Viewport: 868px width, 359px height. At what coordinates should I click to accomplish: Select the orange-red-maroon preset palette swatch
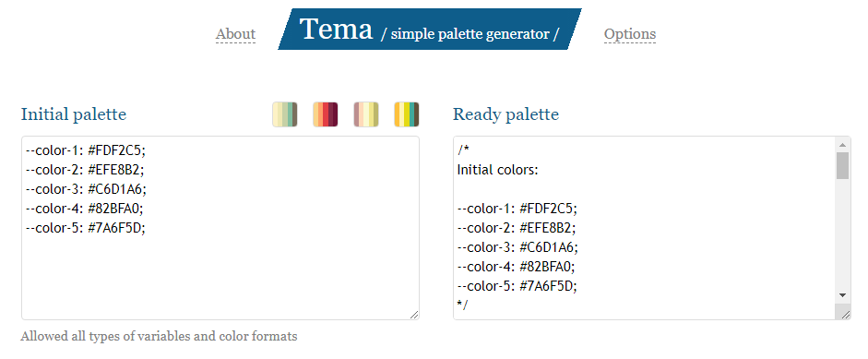pos(326,114)
